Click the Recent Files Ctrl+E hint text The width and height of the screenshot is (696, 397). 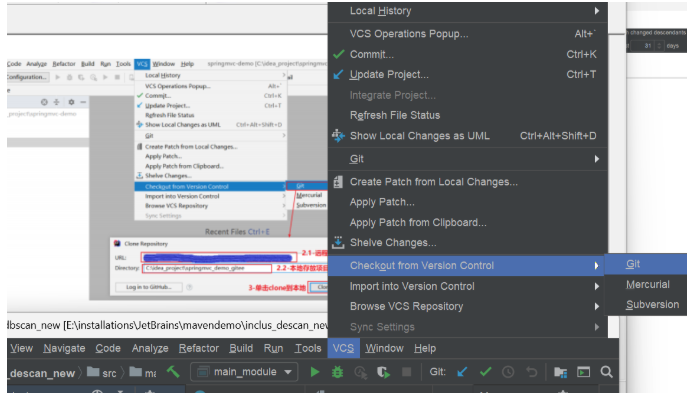coord(237,232)
